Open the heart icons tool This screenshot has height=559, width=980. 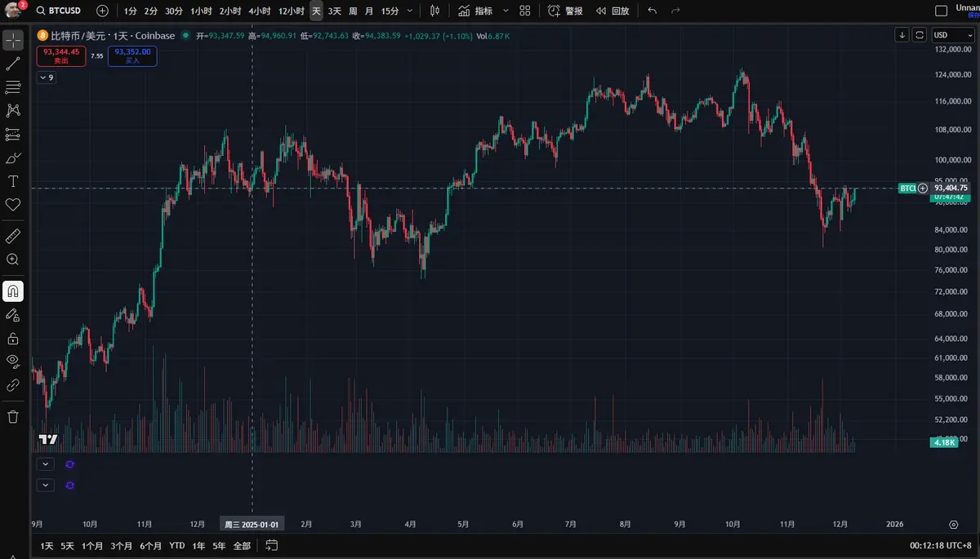(x=13, y=205)
